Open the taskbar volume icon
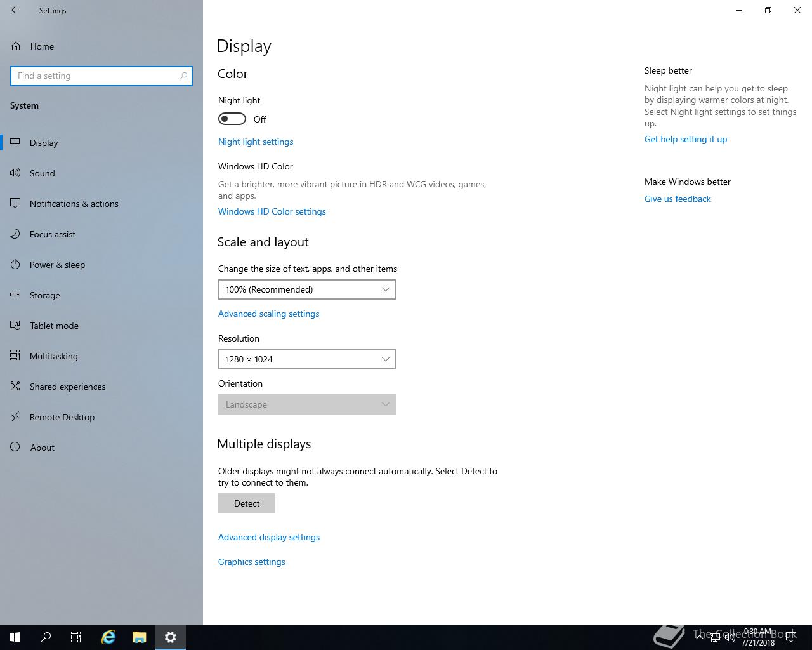Image resolution: width=812 pixels, height=650 pixels. pos(730,637)
